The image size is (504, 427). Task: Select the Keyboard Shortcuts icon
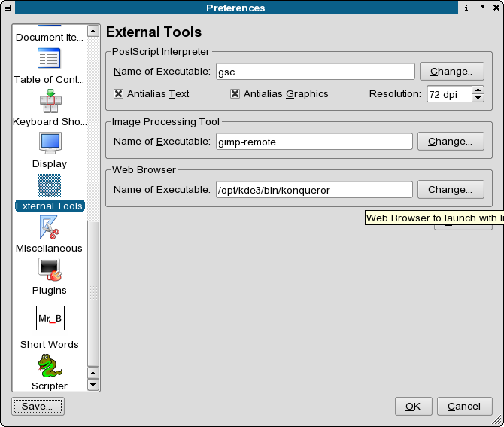pyautogui.click(x=49, y=102)
